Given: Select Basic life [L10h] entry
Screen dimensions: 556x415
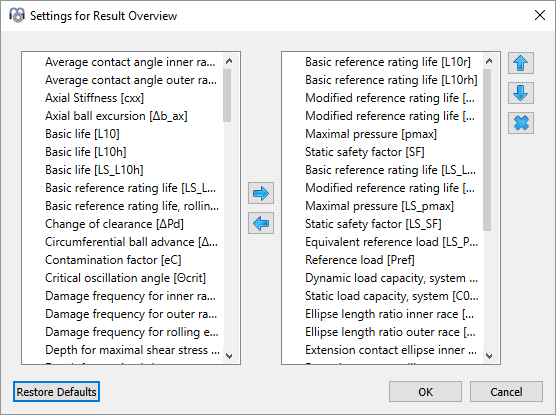Looking at the screenshot, I should [x=85, y=152].
